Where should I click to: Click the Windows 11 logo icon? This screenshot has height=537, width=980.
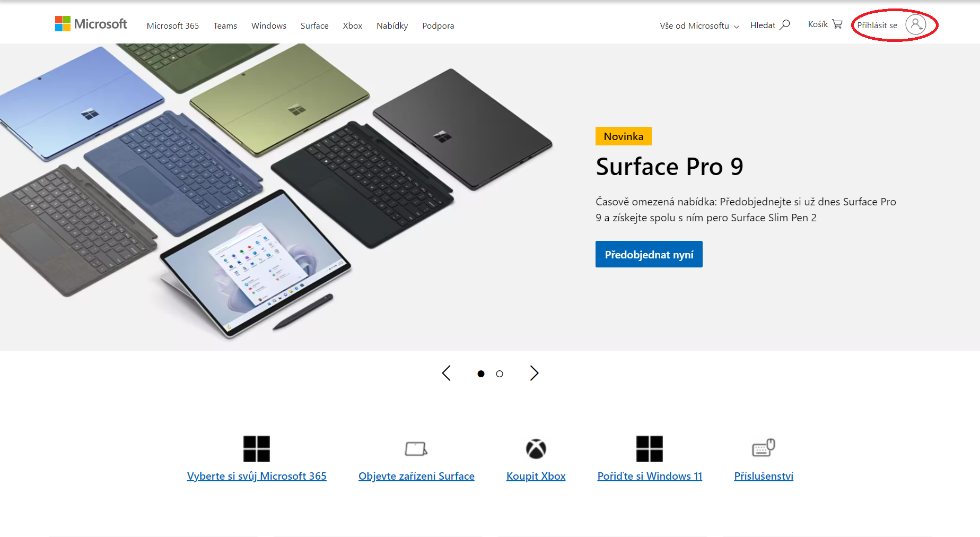pyautogui.click(x=650, y=449)
